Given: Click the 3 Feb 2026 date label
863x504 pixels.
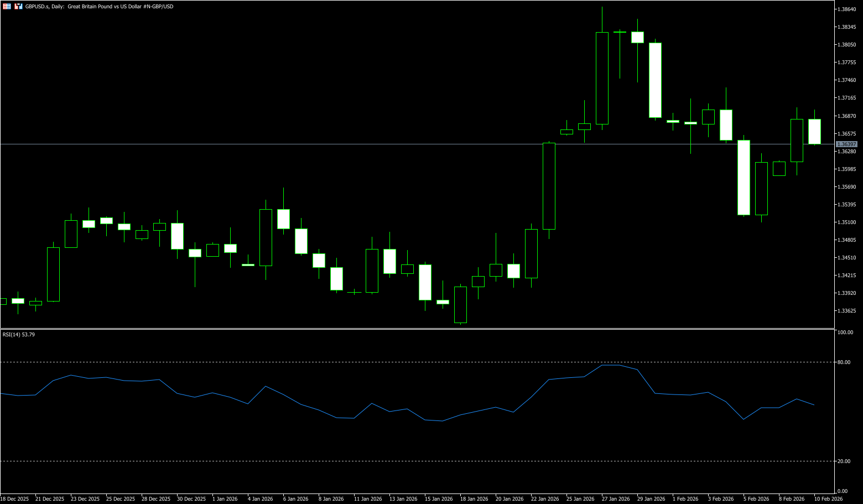Looking at the screenshot, I should pos(721,499).
